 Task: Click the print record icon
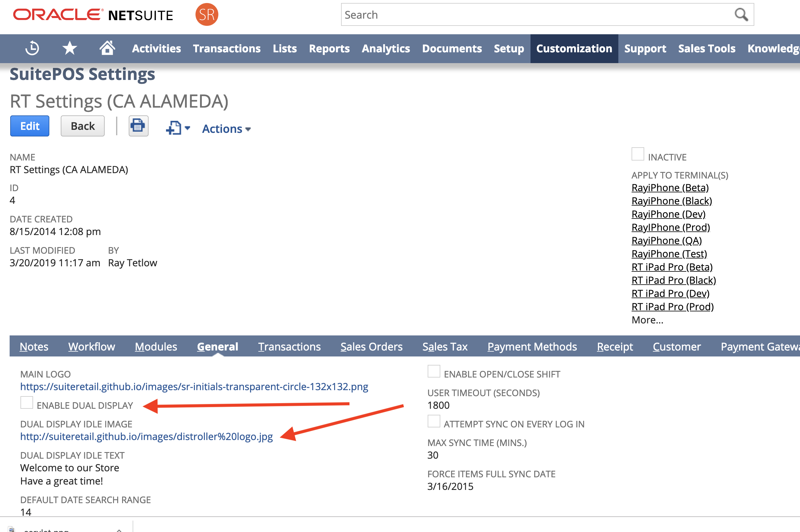click(x=138, y=126)
